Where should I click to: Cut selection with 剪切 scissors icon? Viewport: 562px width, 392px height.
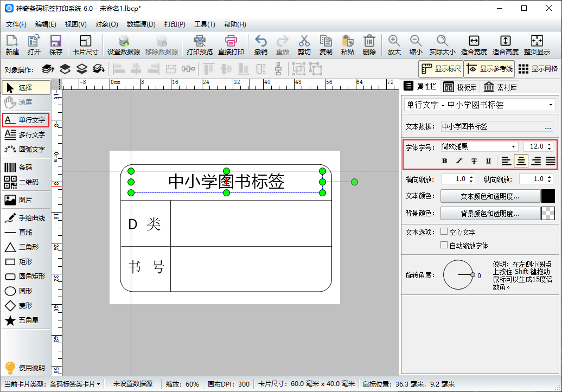click(x=304, y=45)
